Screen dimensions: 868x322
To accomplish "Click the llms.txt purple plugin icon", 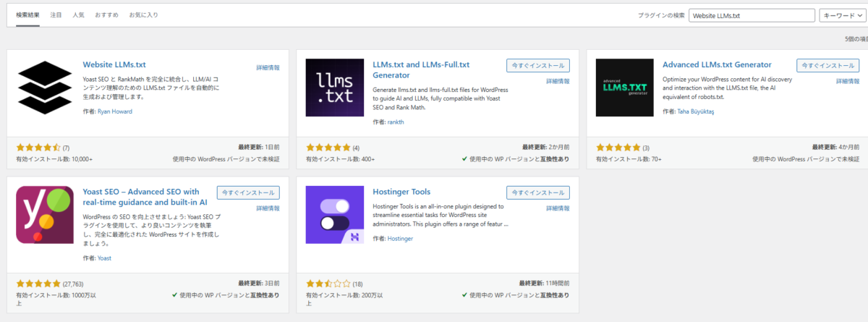I will pos(334,88).
